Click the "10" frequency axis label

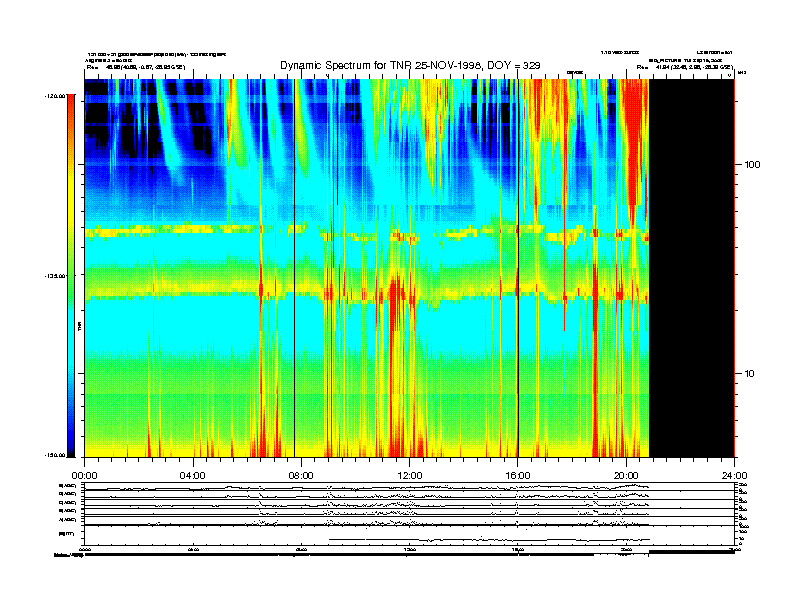(x=750, y=374)
